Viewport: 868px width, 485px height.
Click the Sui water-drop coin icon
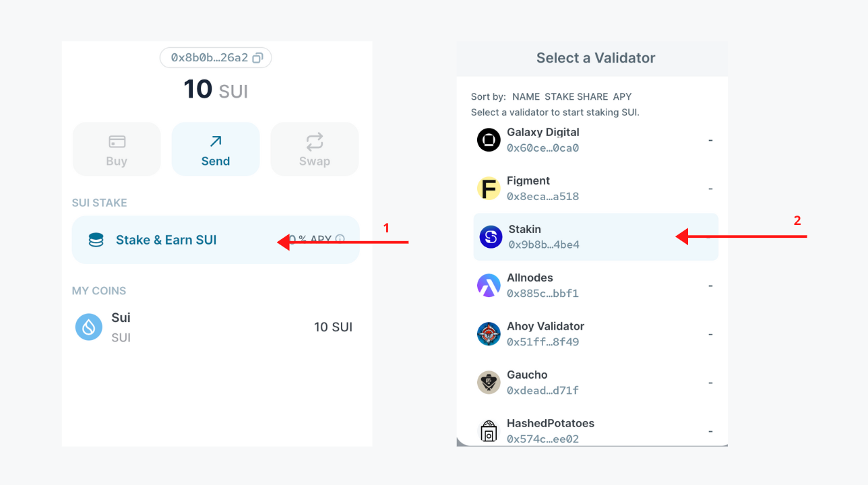tap(88, 327)
